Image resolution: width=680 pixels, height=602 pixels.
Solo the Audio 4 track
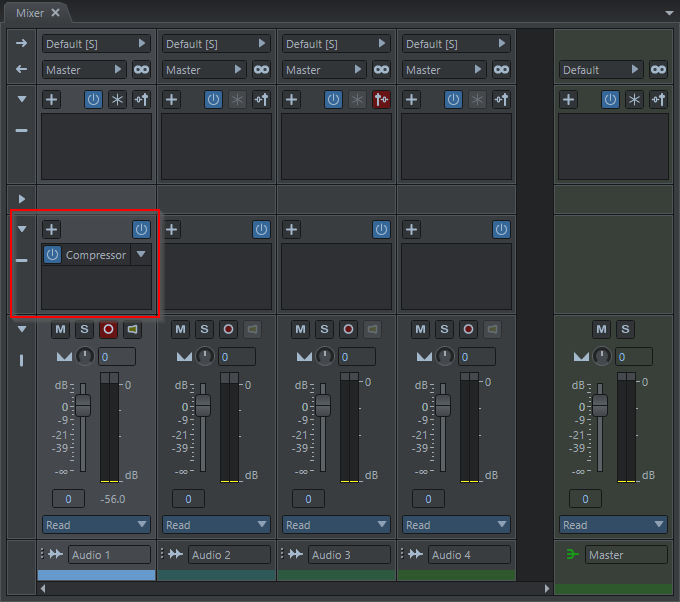(x=444, y=329)
